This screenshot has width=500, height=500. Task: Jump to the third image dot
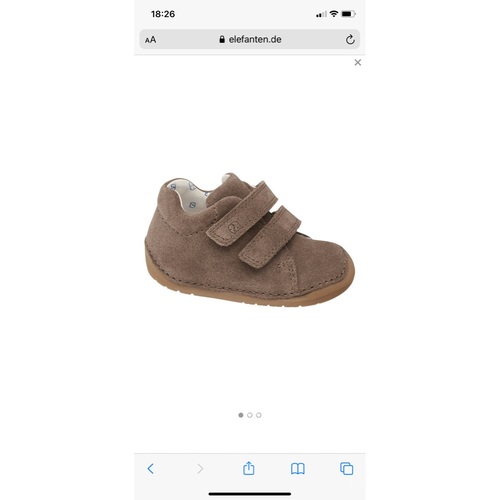click(259, 415)
